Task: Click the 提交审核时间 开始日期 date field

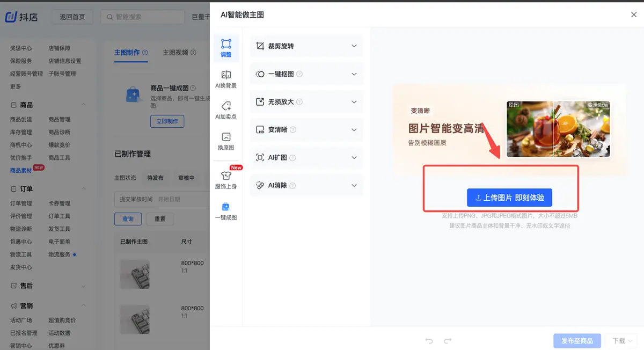Action: pyautogui.click(x=162, y=199)
